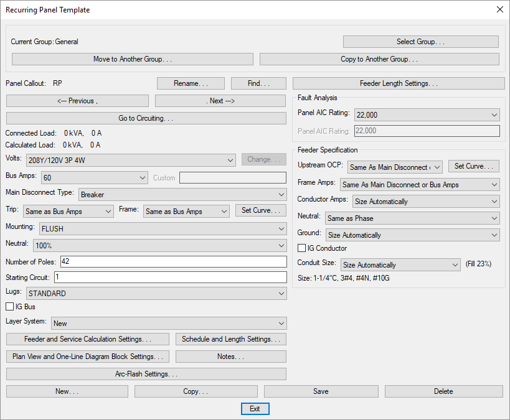
Task: Open Main Disconnect Type dropdown
Action: click(x=182, y=195)
